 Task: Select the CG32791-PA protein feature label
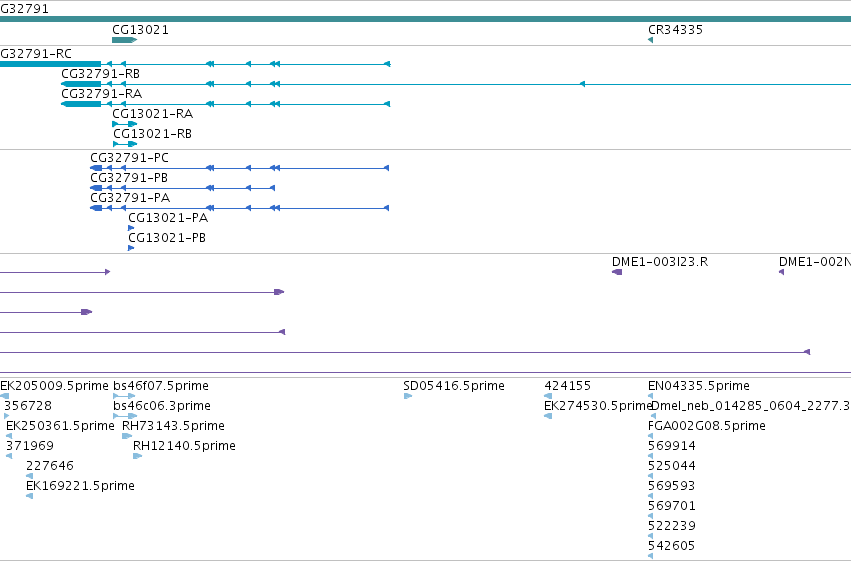click(x=130, y=198)
